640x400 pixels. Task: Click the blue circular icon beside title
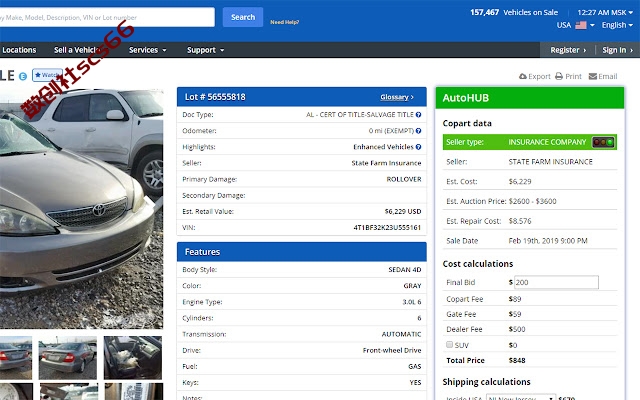[x=23, y=76]
